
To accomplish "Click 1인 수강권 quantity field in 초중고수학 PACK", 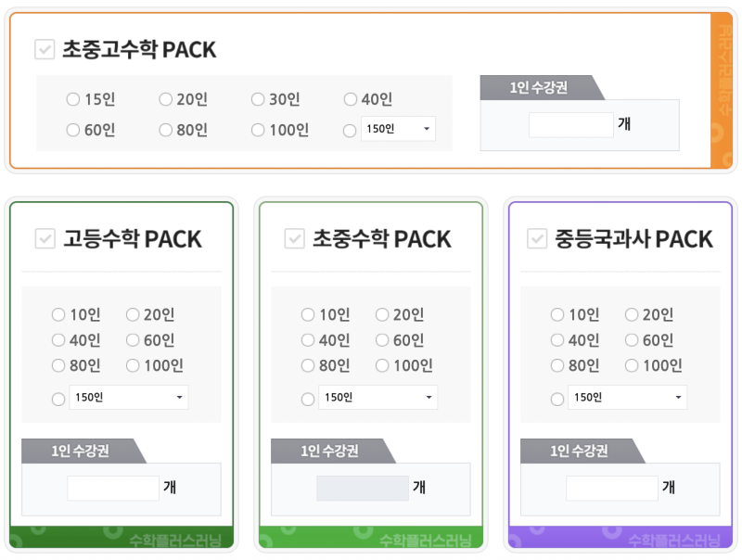I will 571,125.
